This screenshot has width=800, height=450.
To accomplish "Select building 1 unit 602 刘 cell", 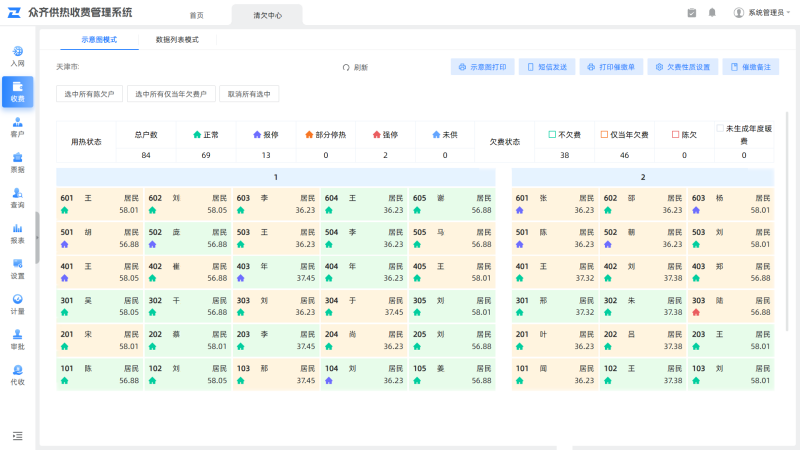I will tap(188, 204).
